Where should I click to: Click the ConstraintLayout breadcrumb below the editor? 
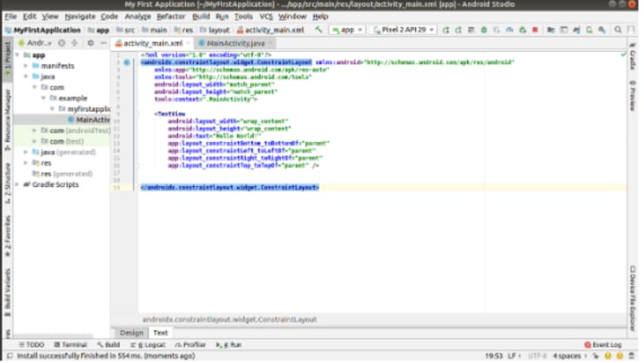[x=230, y=319]
